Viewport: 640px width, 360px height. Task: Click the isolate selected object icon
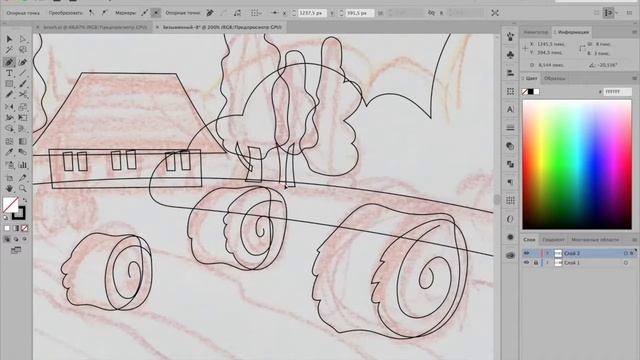tap(495, 13)
